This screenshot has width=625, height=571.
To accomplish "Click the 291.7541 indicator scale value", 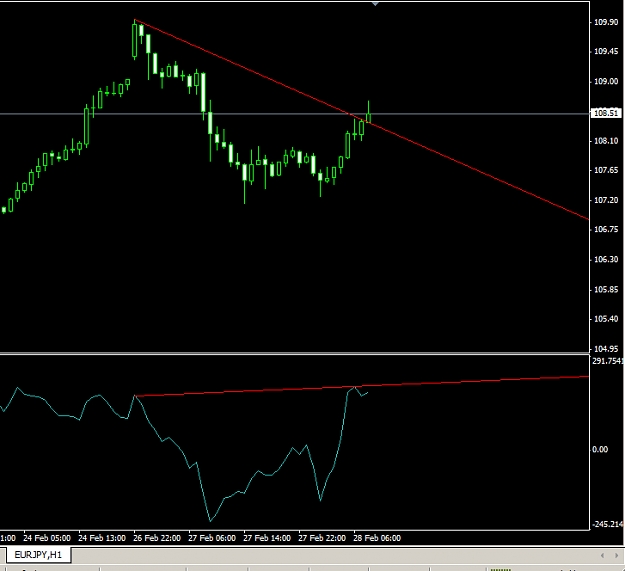I will [x=607, y=361].
